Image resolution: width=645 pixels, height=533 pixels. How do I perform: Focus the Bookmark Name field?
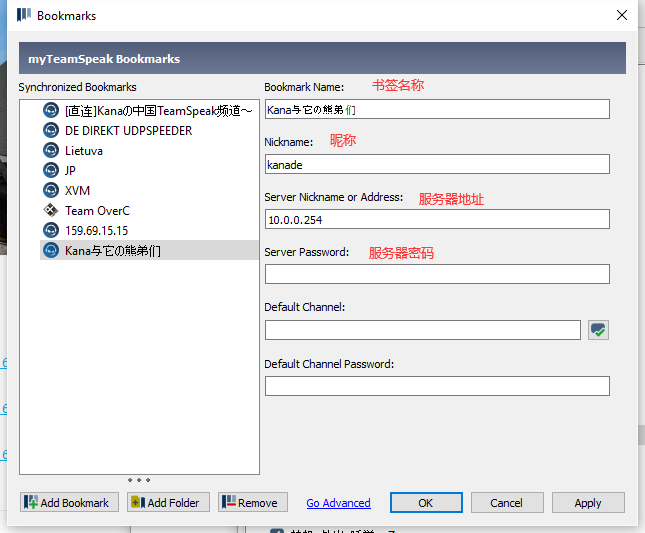coord(437,109)
